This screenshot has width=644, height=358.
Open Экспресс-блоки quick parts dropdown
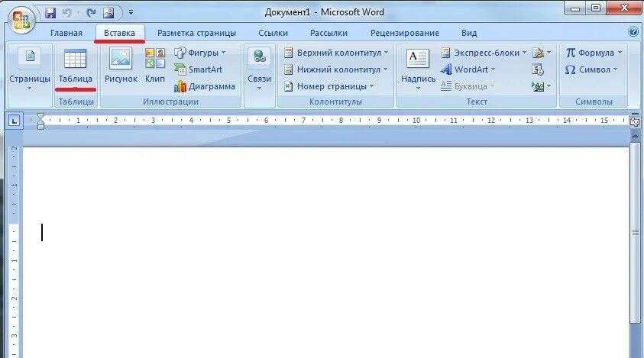pos(484,53)
